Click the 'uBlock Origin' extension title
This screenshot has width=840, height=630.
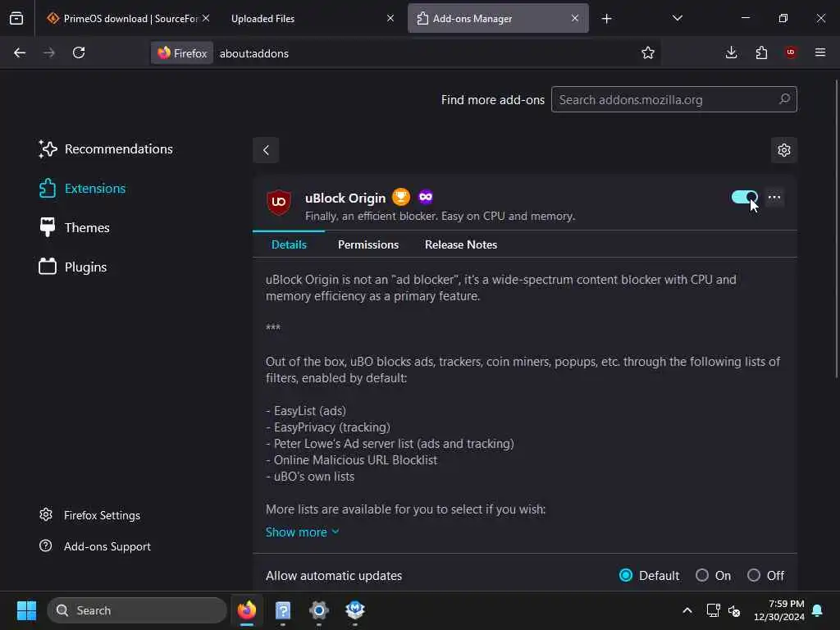[345, 199]
